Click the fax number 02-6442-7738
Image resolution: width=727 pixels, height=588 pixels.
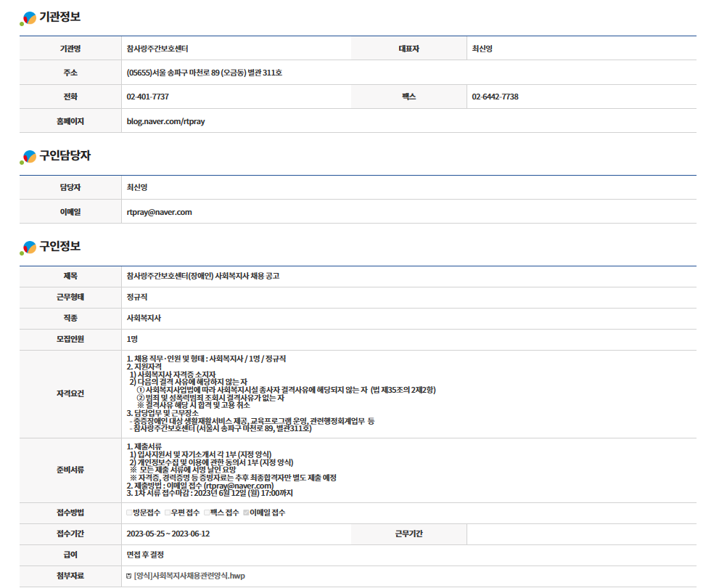point(495,97)
